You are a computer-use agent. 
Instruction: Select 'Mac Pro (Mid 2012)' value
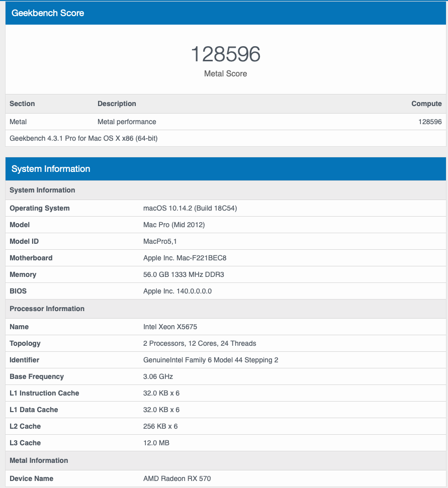coord(174,225)
